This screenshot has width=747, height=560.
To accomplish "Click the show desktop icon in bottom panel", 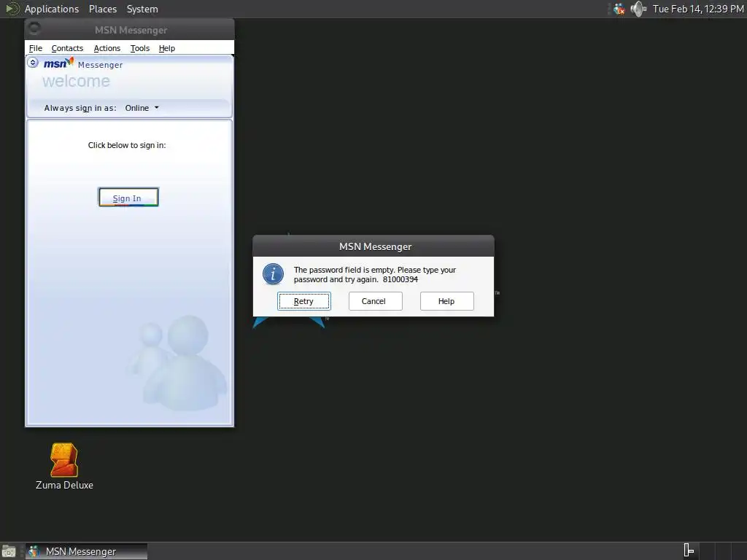I will pyautogui.click(x=9, y=551).
